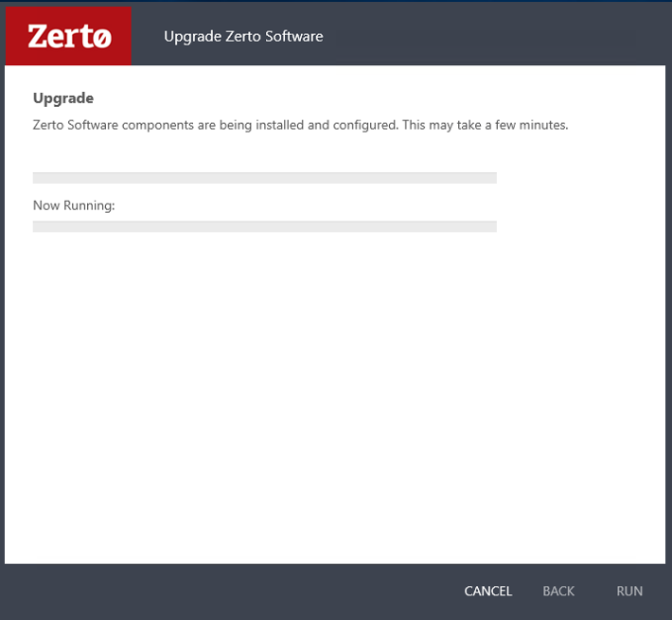Click the 'Upgrade Zerto Software' title text

tap(243, 36)
